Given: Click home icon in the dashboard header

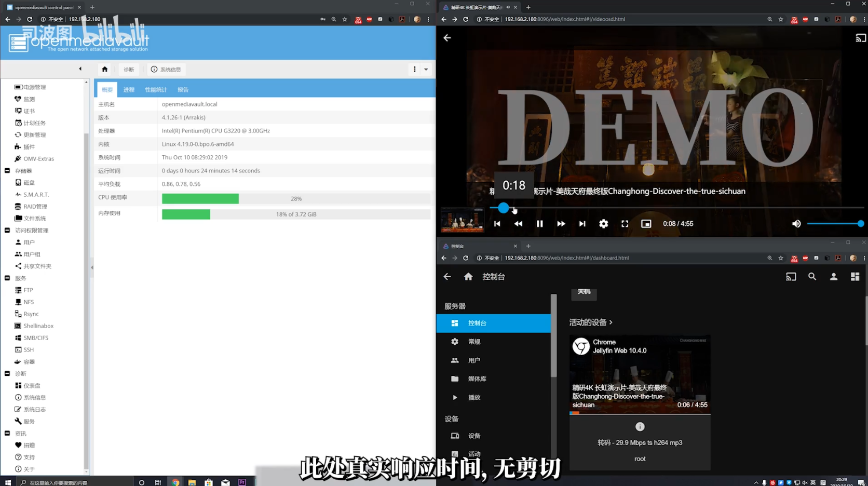Looking at the screenshot, I should tap(468, 277).
